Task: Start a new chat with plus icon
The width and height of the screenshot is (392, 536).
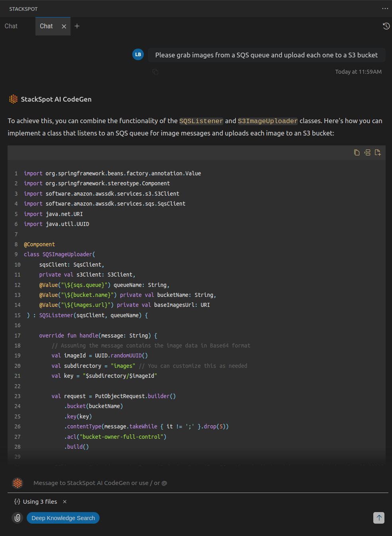Action: [x=77, y=26]
